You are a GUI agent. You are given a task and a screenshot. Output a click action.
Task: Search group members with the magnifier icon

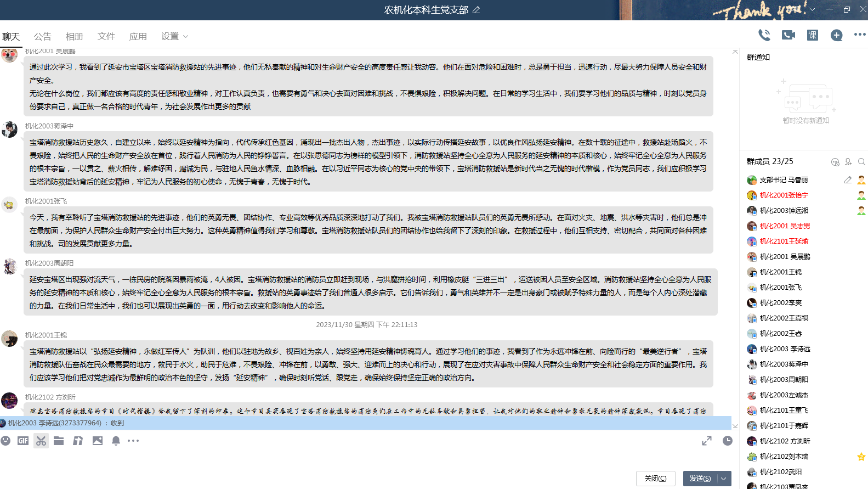coord(861,162)
